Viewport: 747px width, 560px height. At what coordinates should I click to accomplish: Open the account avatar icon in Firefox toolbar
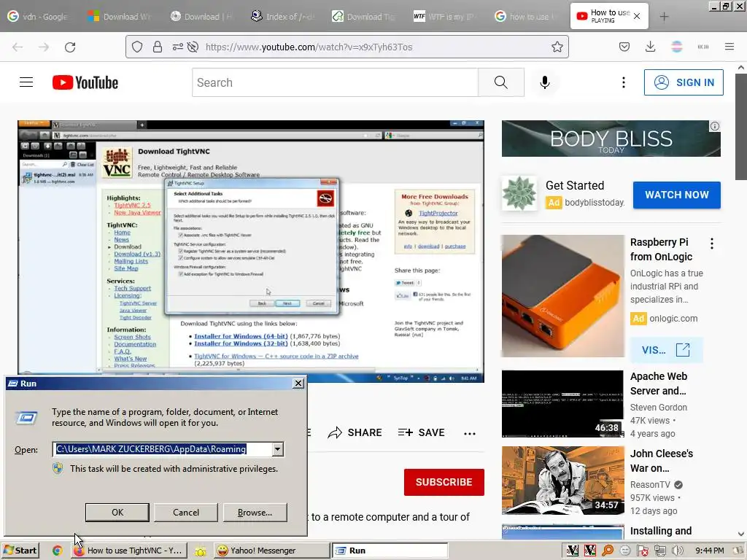click(676, 47)
